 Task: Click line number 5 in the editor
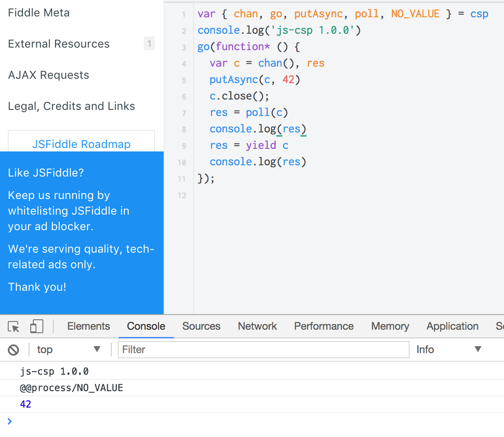click(x=184, y=80)
